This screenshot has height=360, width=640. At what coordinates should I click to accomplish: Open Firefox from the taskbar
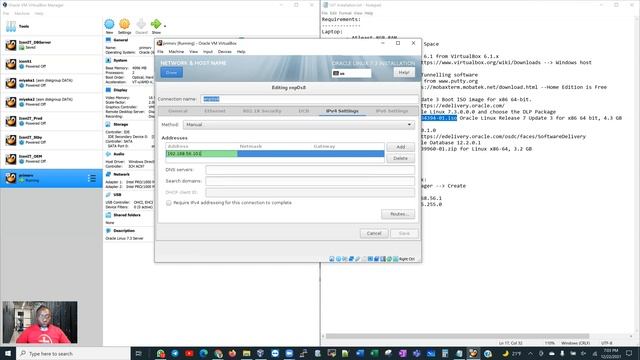point(232,353)
